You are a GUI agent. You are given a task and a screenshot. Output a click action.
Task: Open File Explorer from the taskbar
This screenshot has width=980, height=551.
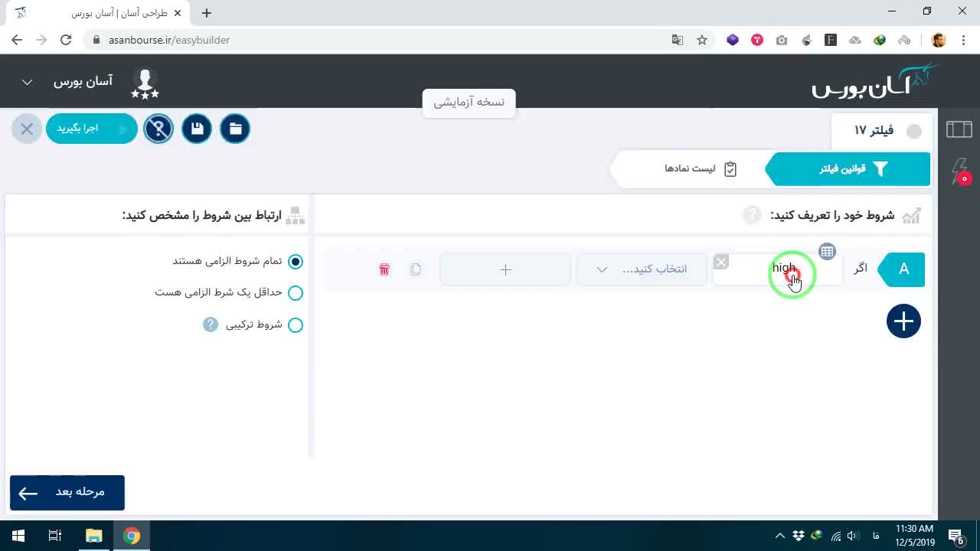(94, 536)
